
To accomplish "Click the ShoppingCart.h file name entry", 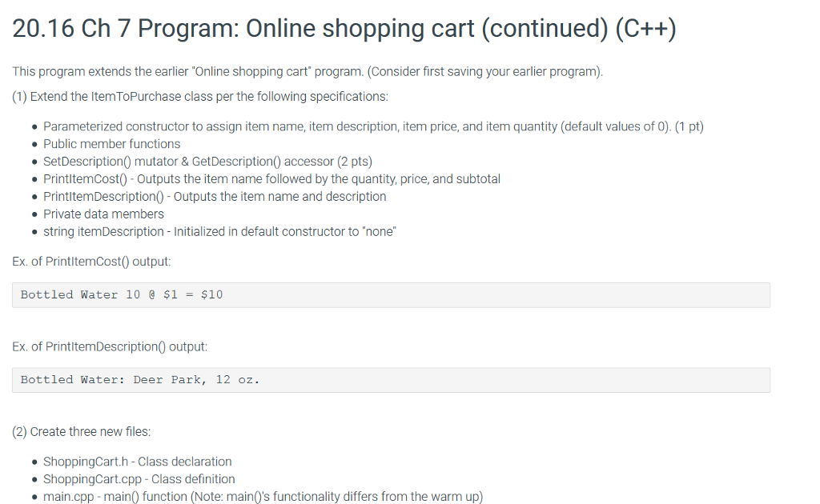I will [138, 462].
